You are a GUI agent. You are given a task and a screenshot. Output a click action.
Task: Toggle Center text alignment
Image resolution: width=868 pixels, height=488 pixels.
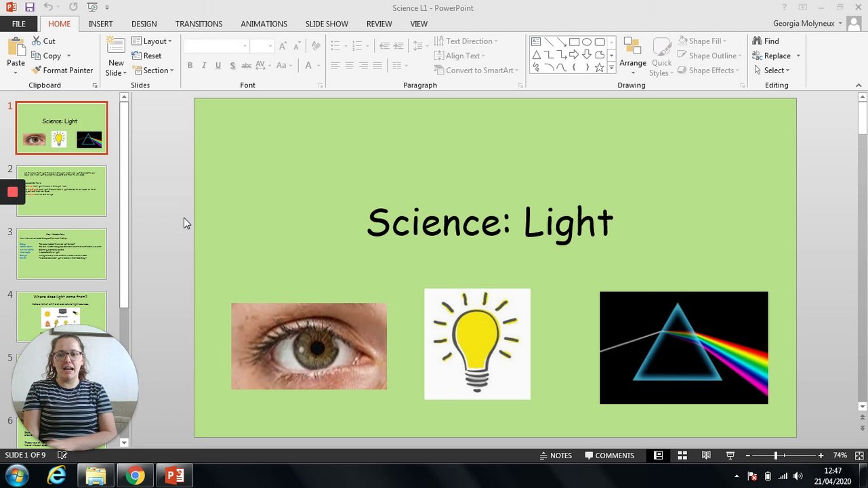coord(349,66)
